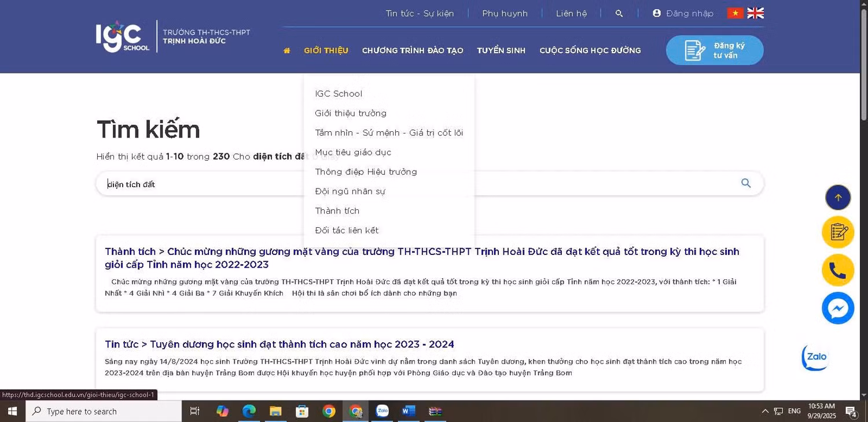
Task: Open the yellow registration form icon
Action: click(838, 232)
